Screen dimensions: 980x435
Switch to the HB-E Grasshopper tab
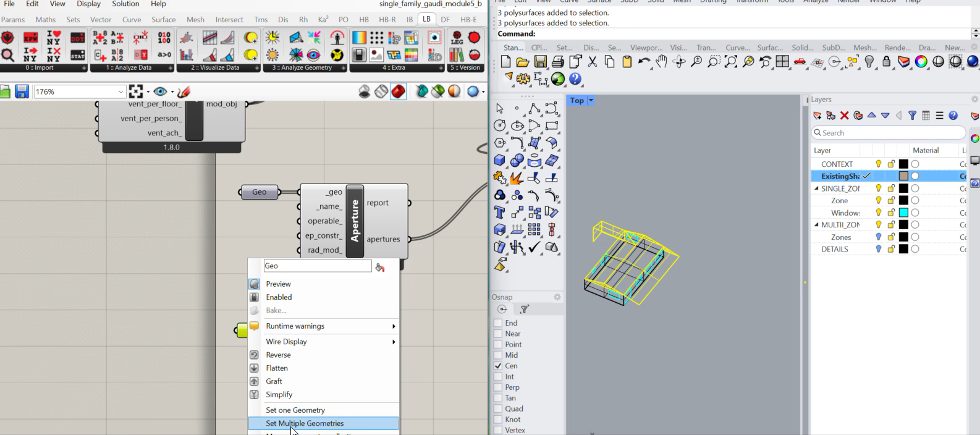tap(468, 20)
